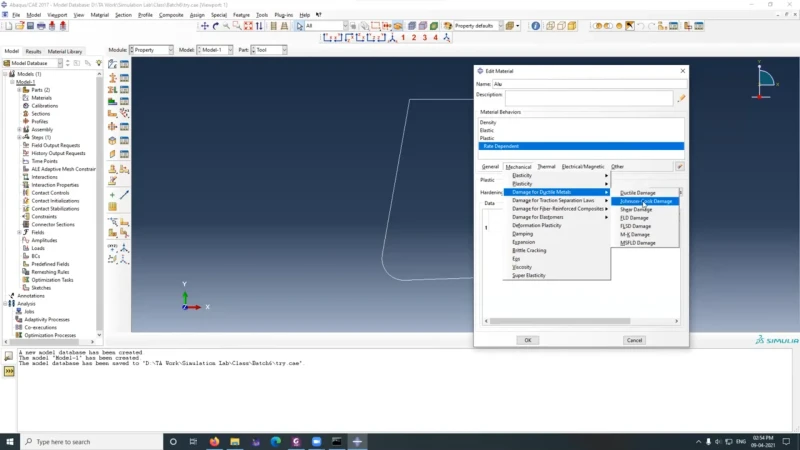The height and width of the screenshot is (450, 800).
Task: Click the Windows Start button
Action: (x=10, y=442)
